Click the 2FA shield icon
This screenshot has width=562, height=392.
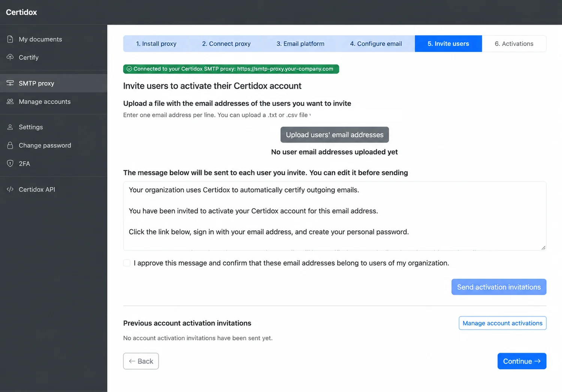(x=10, y=163)
